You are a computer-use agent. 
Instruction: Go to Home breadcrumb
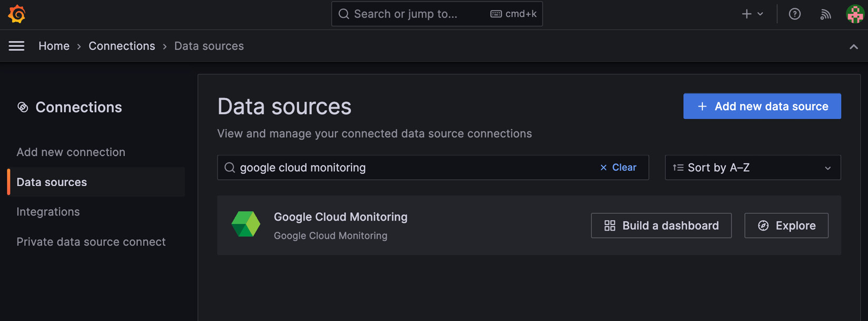click(x=54, y=46)
